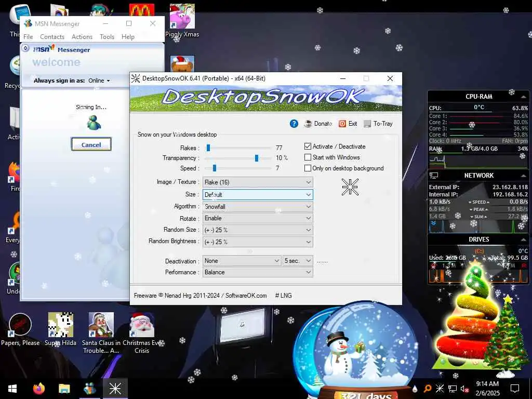Click the water drop tray icon
Screen dimensions: 532x399
tap(415, 389)
